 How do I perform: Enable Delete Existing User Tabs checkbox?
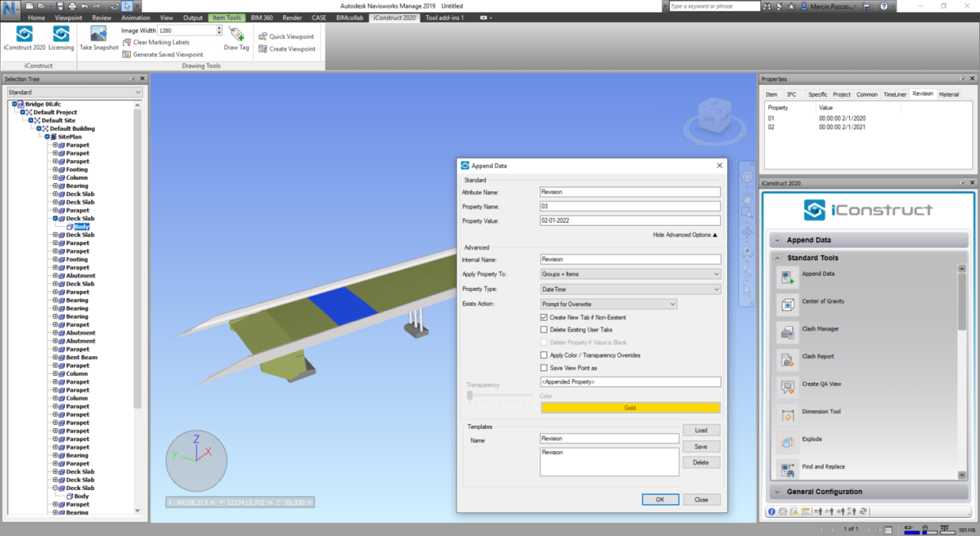(x=544, y=330)
